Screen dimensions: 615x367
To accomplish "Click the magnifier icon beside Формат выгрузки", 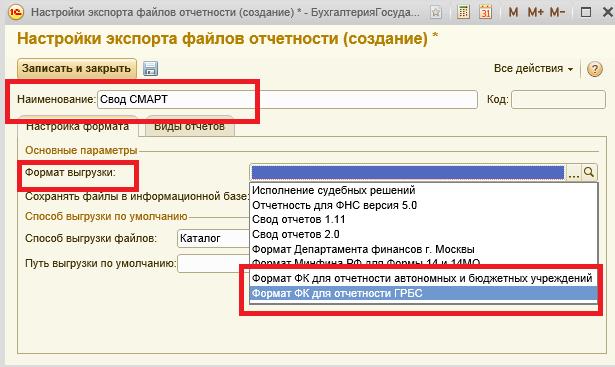I will pos(589,172).
